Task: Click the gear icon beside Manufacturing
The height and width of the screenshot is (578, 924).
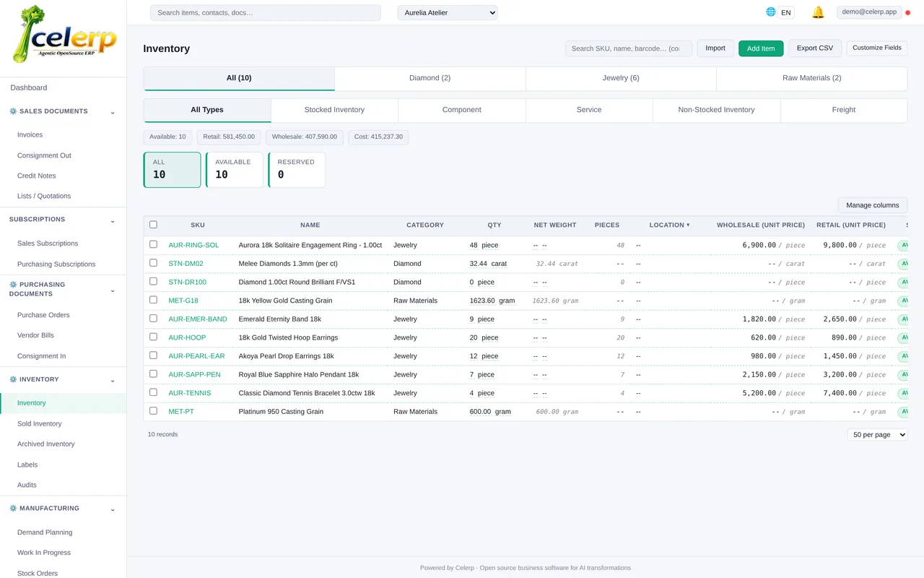Action: tap(13, 509)
